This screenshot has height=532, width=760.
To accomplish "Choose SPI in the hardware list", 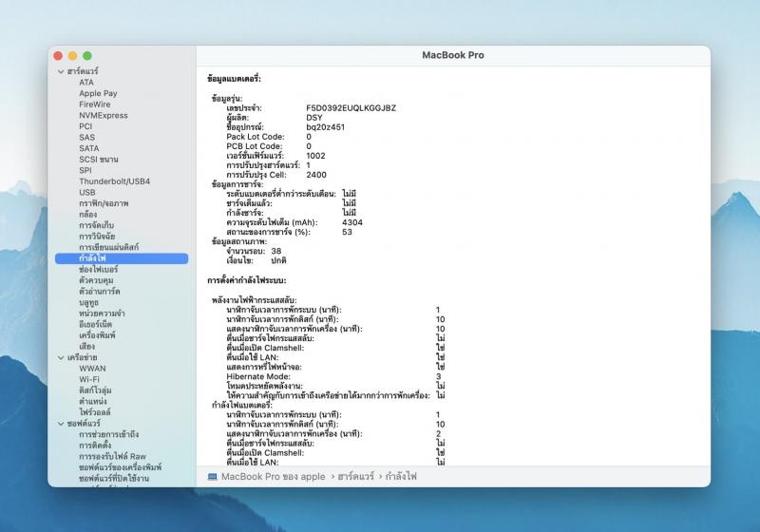I will (x=85, y=171).
